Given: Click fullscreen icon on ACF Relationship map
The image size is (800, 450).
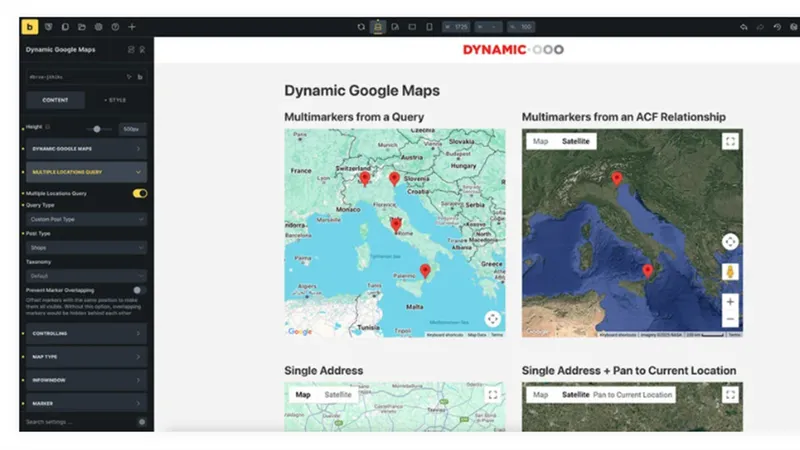Looking at the screenshot, I should [730, 141].
